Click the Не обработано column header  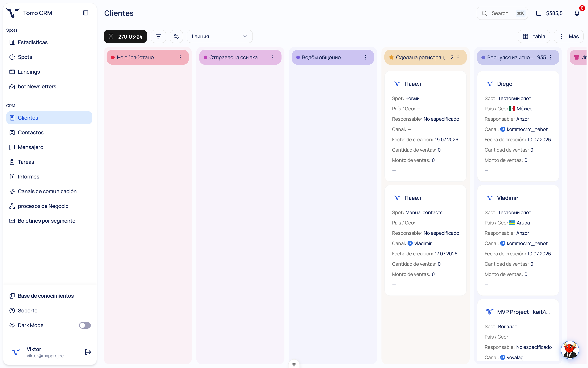click(x=148, y=57)
